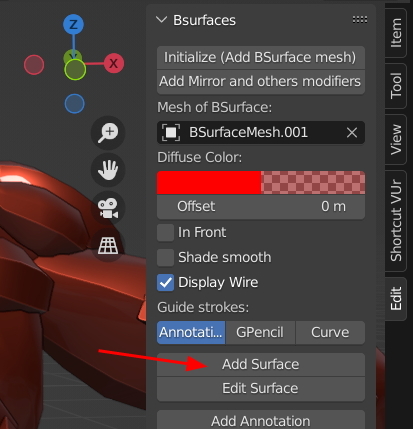
Task: Click the Add Annotation button
Action: (x=261, y=420)
